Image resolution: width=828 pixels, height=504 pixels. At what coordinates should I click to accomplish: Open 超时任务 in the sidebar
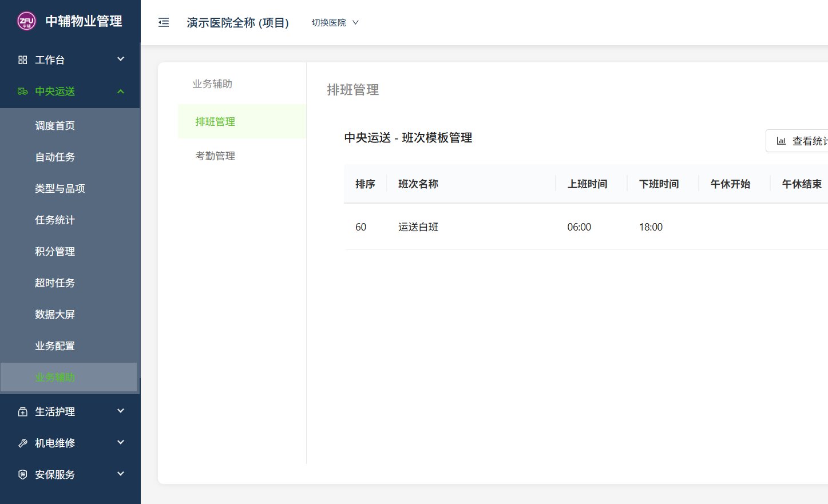[55, 283]
